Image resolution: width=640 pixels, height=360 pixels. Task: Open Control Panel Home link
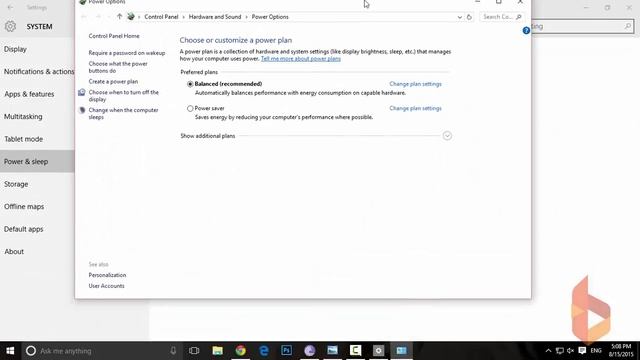click(114, 36)
